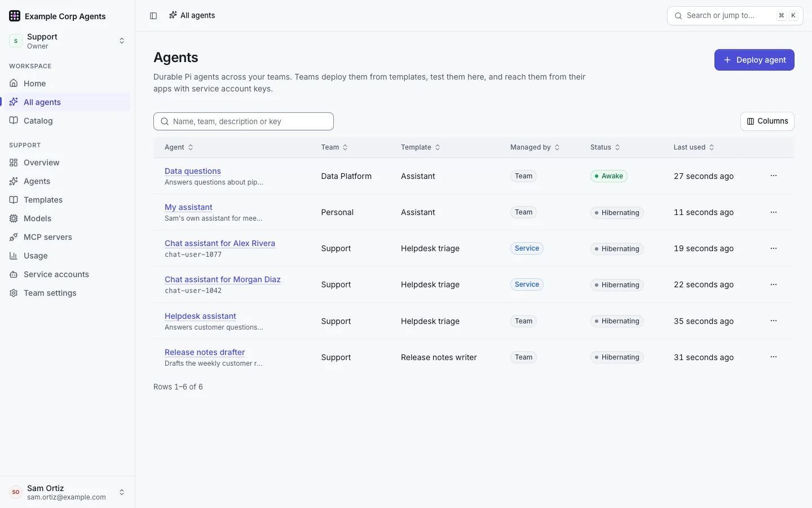Open Usage in the sidebar
Image resolution: width=812 pixels, height=508 pixels.
[x=68, y=256]
